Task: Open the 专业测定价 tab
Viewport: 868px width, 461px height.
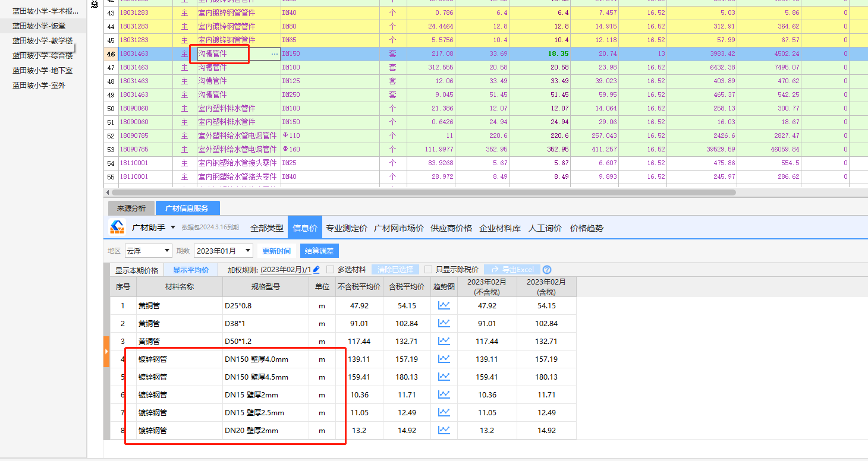Action: coord(347,228)
